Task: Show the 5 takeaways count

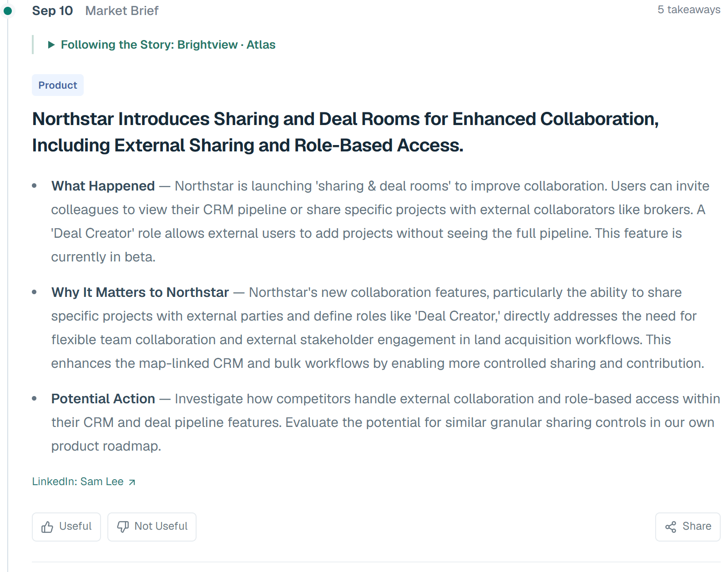Action: pos(689,10)
